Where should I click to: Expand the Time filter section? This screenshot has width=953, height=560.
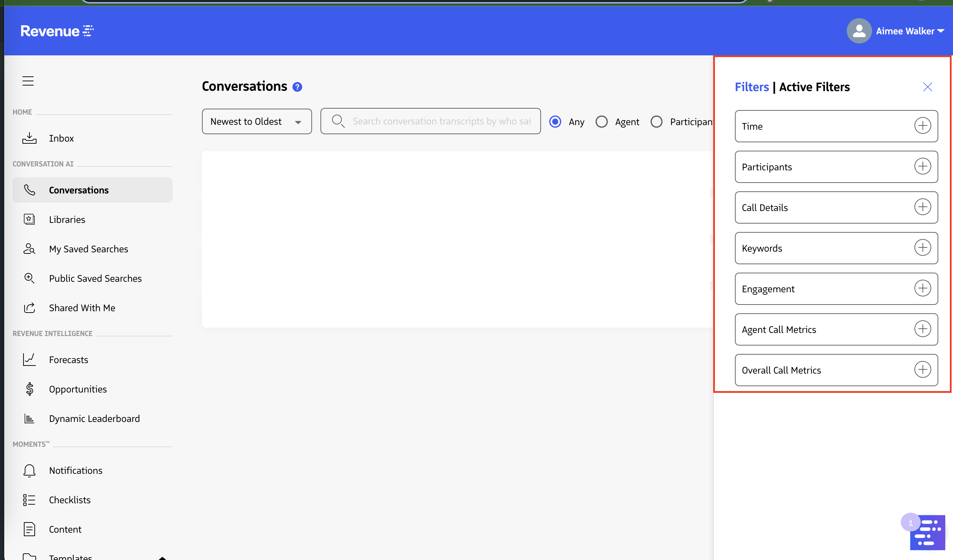[922, 126]
